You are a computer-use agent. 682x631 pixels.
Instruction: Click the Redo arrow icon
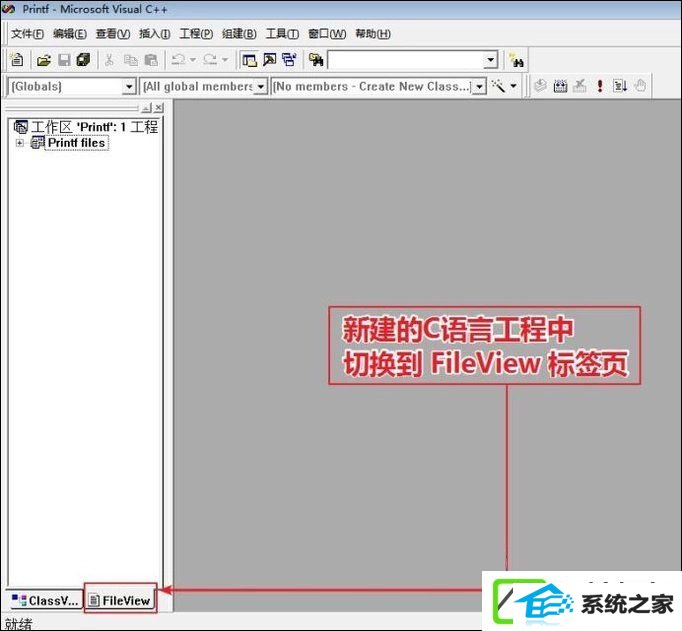[210, 60]
